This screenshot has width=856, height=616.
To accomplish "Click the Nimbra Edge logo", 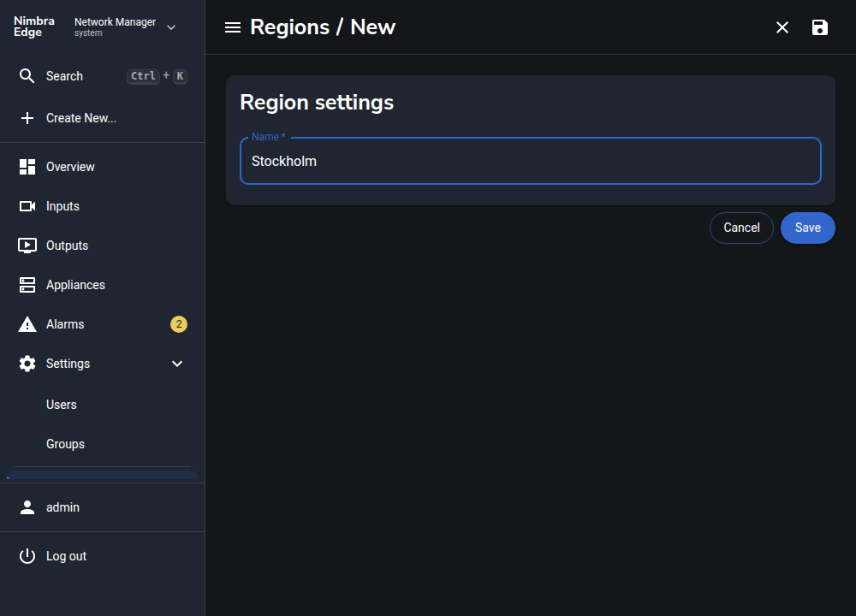I will pos(34,27).
